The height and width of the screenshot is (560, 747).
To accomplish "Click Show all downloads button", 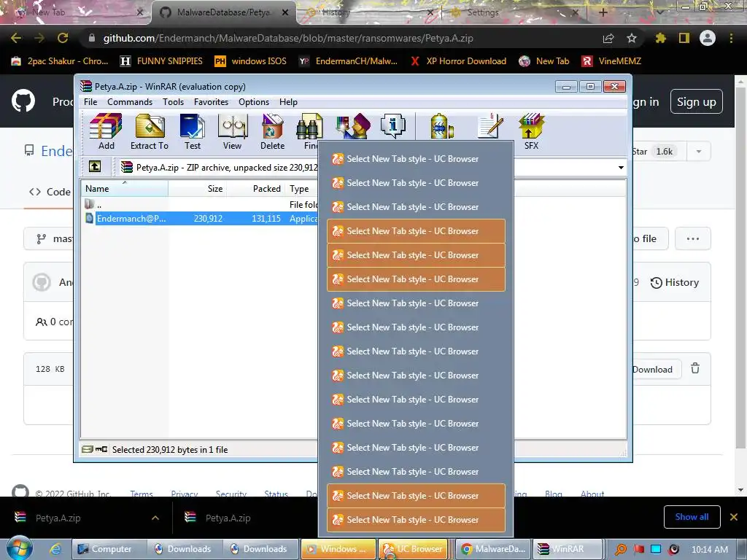I will pos(692,517).
